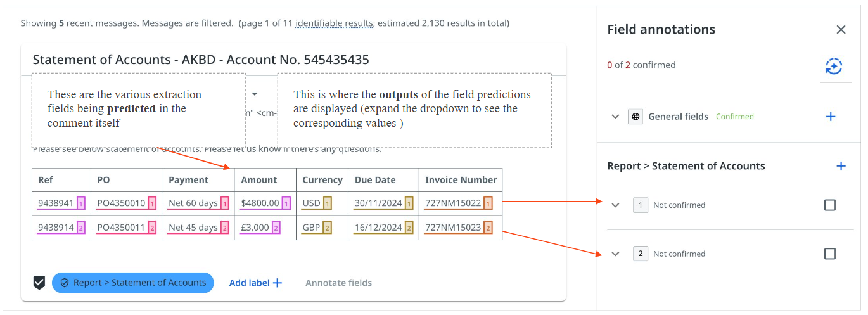Select the $4800.00 Amount field value
Viewport: 868px width, 315px height.
tap(260, 203)
